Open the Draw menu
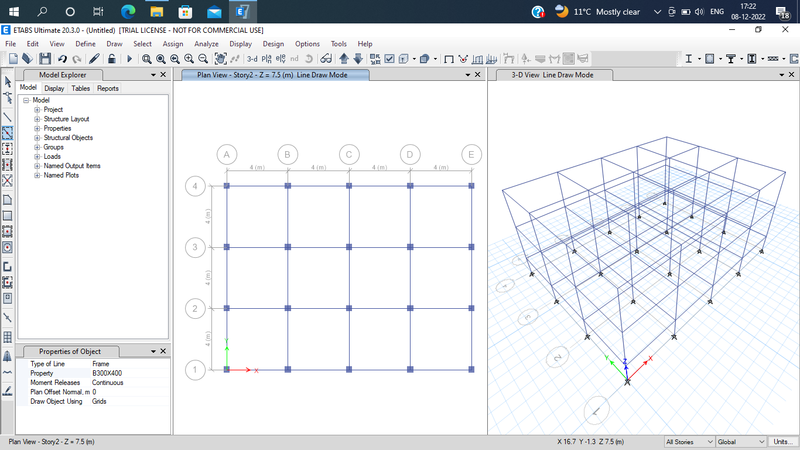800x450 pixels. click(x=114, y=44)
